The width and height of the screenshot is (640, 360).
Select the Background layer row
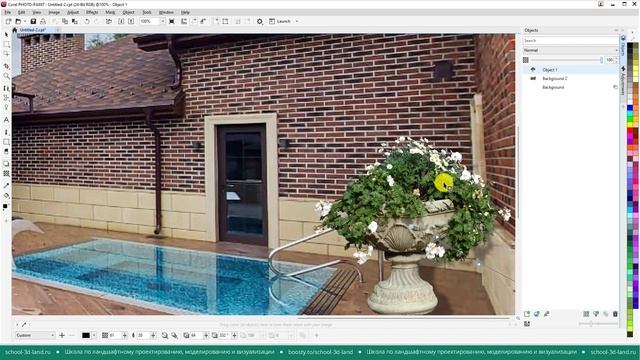click(571, 87)
